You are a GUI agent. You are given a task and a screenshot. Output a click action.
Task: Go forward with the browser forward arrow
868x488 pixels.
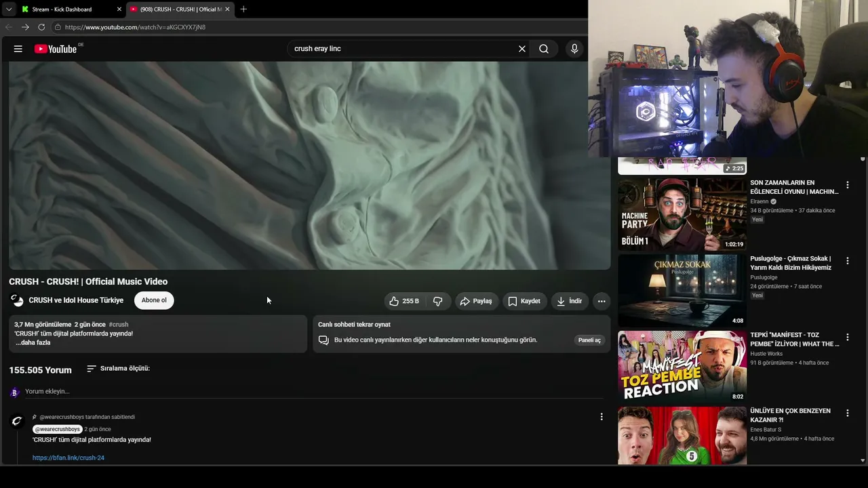tap(25, 27)
